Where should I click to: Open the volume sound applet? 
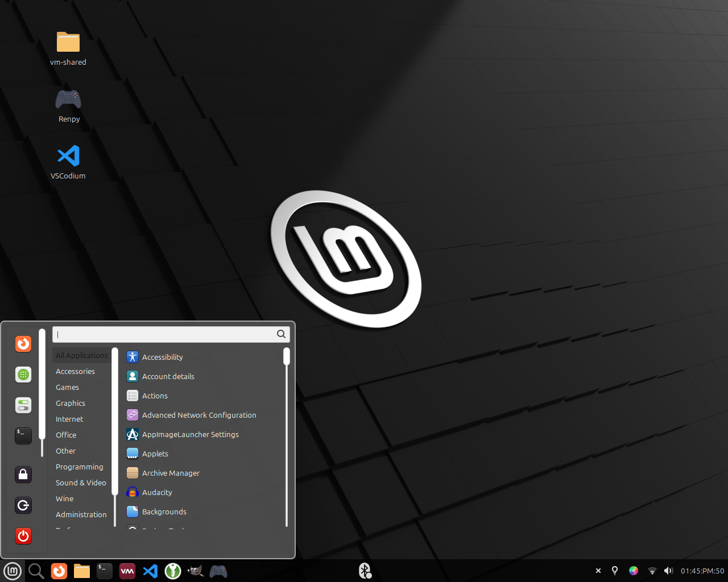click(x=669, y=571)
